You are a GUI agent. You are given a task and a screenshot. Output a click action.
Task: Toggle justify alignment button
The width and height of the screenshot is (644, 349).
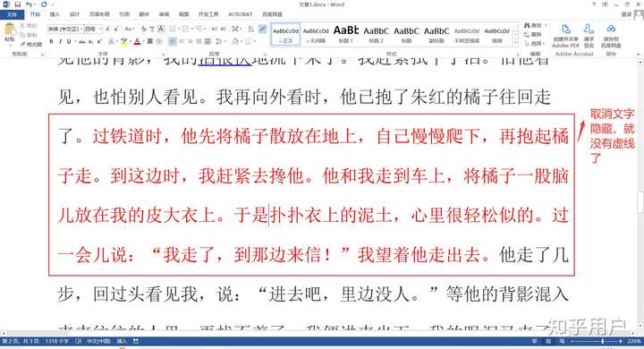tap(199, 41)
